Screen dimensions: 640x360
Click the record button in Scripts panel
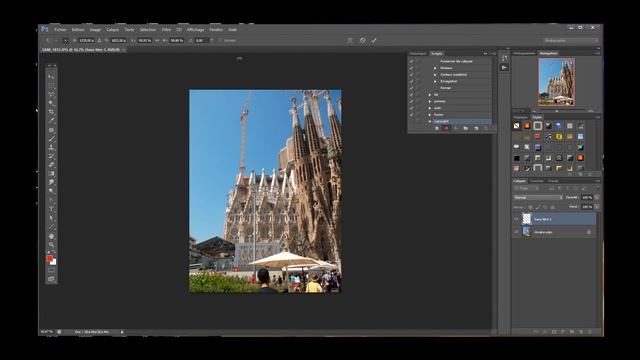[446, 128]
